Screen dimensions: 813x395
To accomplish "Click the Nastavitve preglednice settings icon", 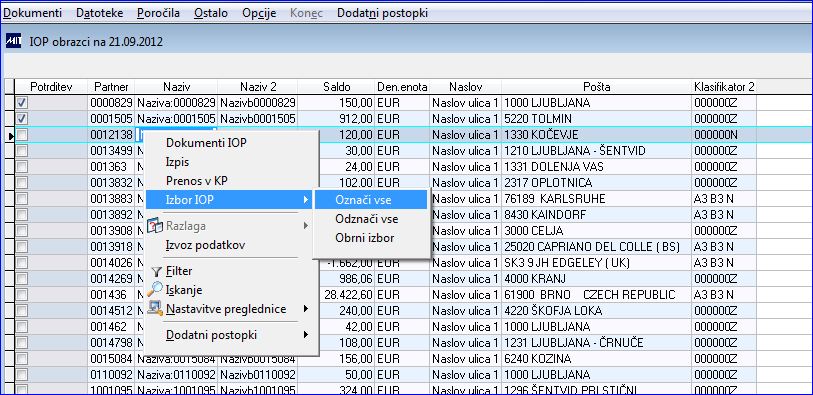I will point(155,309).
